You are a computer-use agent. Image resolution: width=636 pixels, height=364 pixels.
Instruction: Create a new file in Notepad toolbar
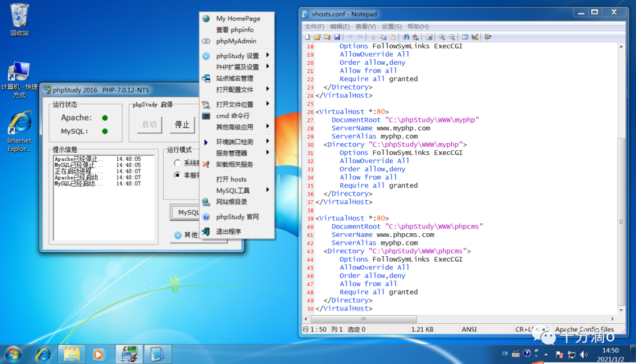(307, 37)
